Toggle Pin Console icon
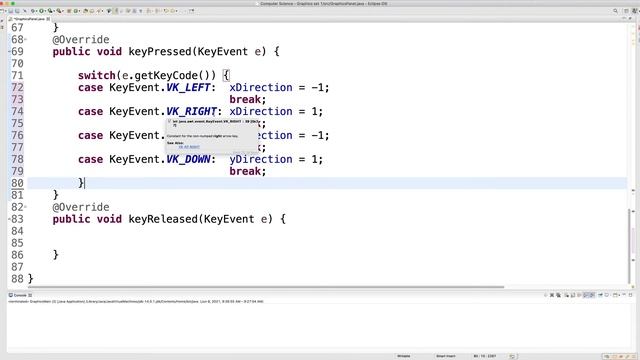 point(600,295)
